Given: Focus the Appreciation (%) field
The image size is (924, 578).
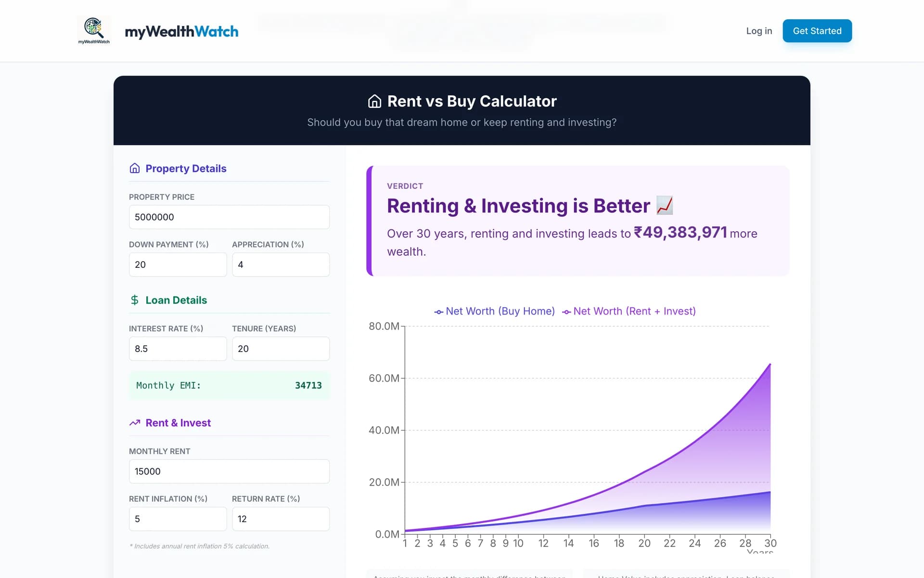Looking at the screenshot, I should point(281,264).
